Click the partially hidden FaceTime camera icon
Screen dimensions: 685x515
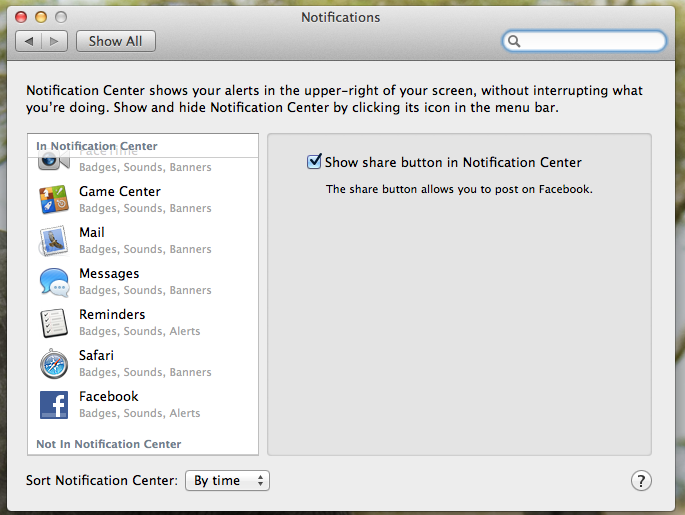(x=54, y=162)
